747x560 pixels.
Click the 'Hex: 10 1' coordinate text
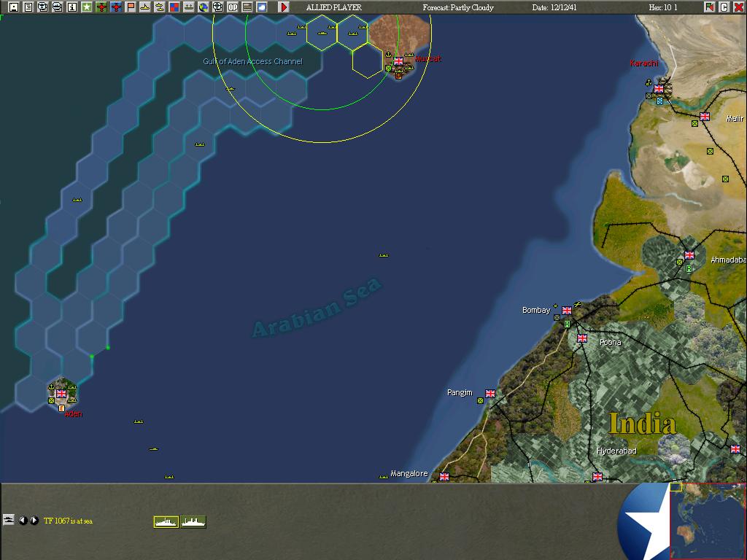click(x=662, y=7)
